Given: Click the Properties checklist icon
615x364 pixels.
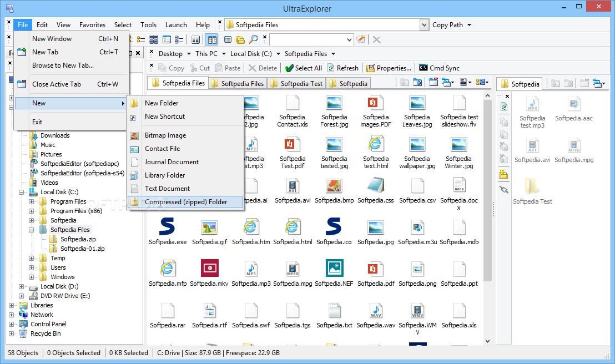Looking at the screenshot, I should (x=370, y=68).
